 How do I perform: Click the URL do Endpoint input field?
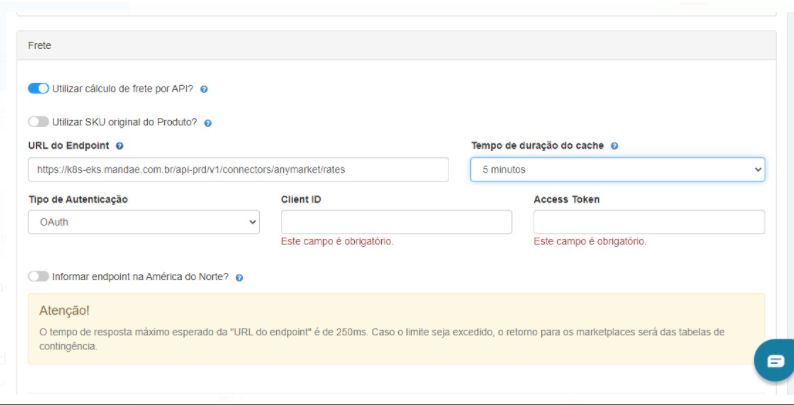pyautogui.click(x=239, y=170)
